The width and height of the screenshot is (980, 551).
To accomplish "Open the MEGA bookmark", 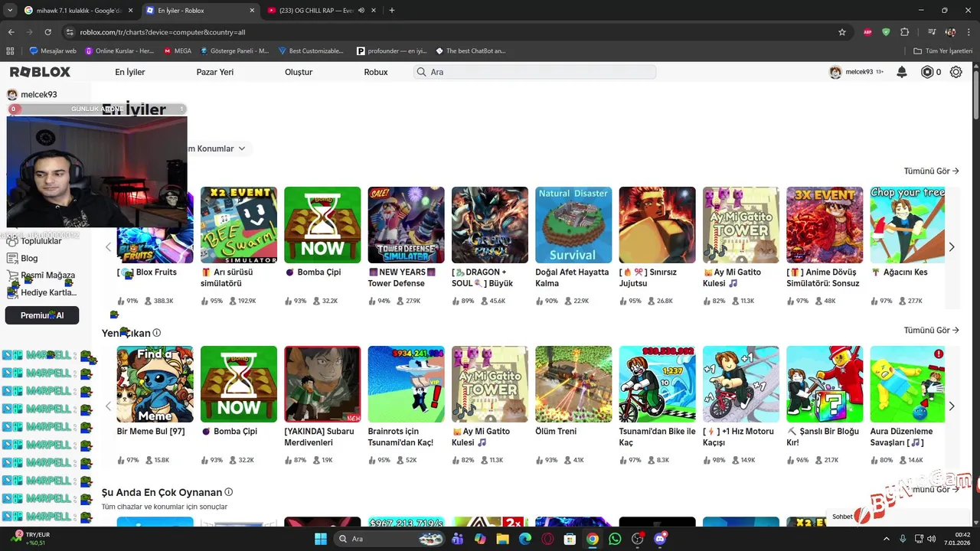I will click(178, 51).
